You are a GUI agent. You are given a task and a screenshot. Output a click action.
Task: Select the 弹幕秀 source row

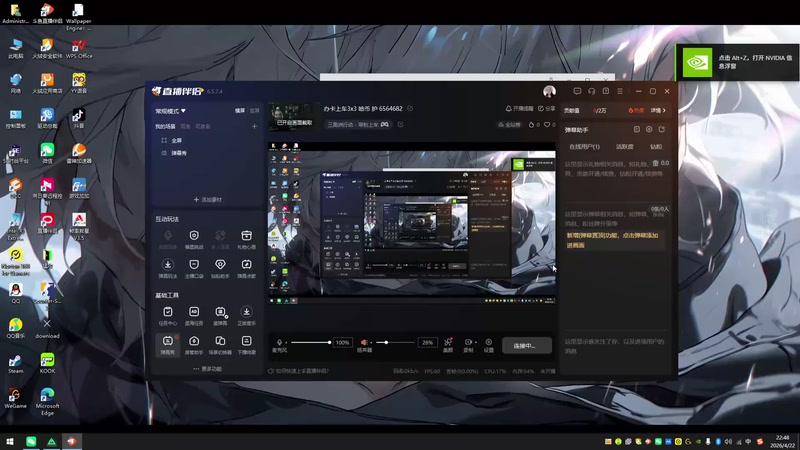(x=207, y=153)
